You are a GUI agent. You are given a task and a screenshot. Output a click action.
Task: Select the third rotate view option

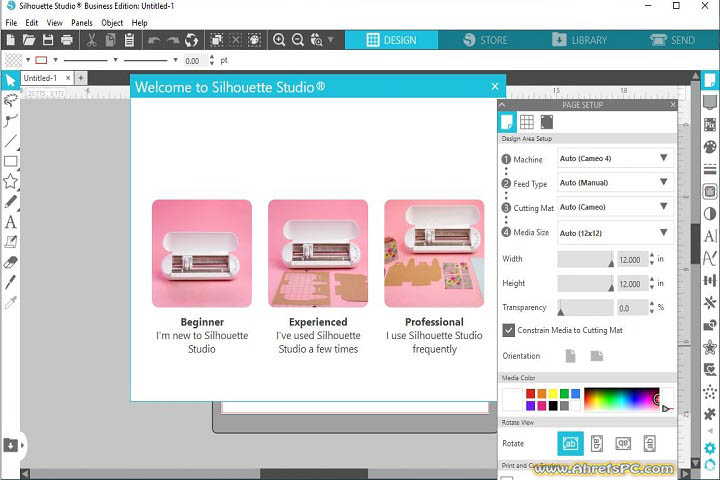click(623, 443)
